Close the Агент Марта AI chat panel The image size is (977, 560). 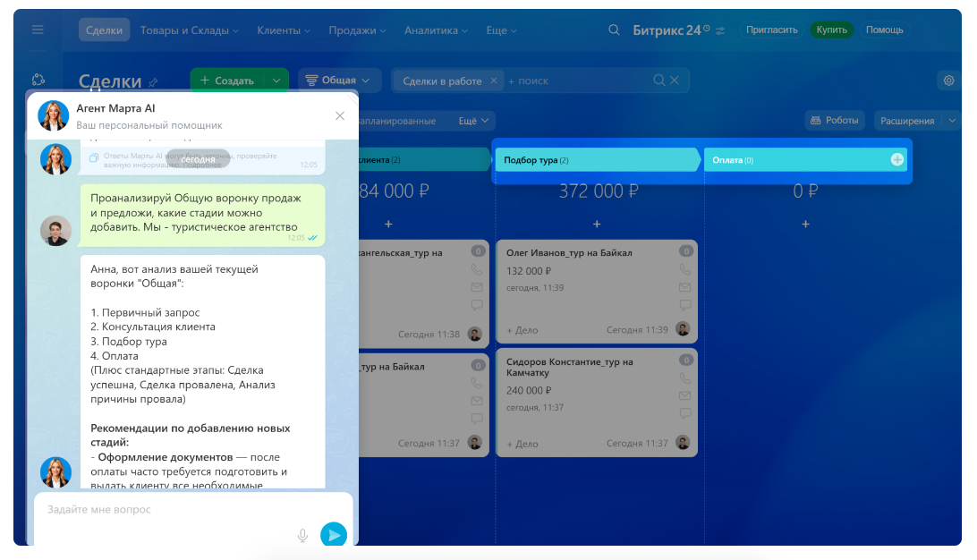[340, 115]
